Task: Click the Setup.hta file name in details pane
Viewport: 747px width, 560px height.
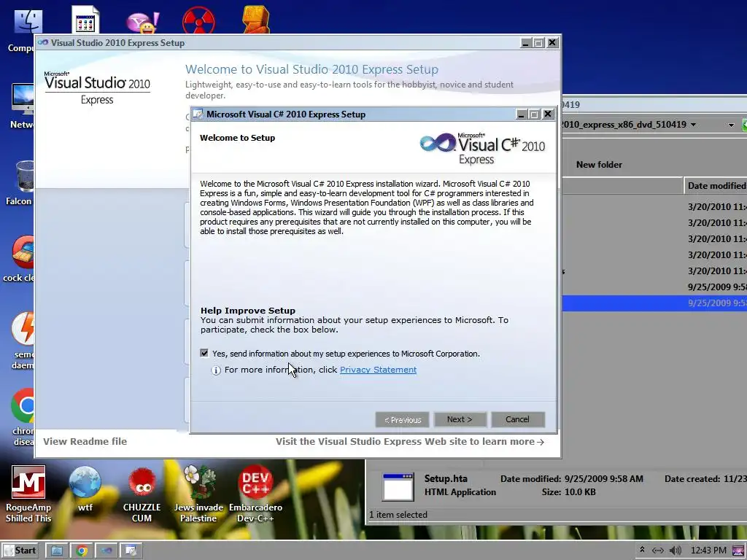Action: pos(446,478)
